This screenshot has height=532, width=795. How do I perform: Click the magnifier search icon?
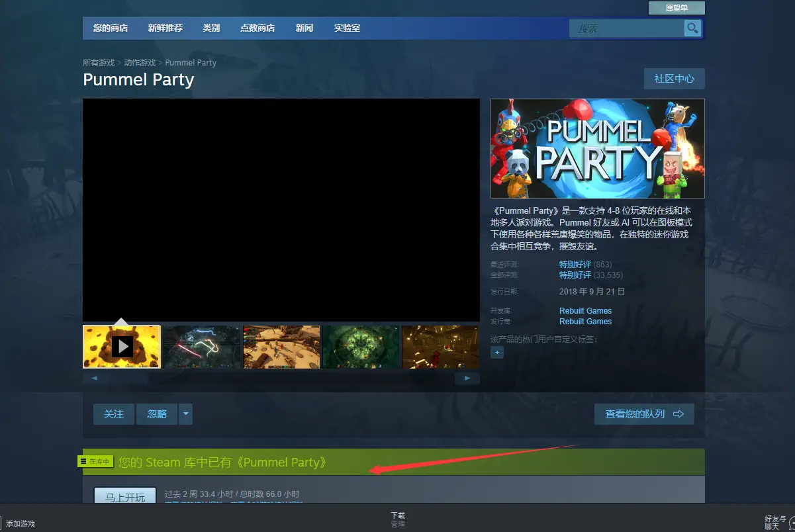tap(692, 28)
